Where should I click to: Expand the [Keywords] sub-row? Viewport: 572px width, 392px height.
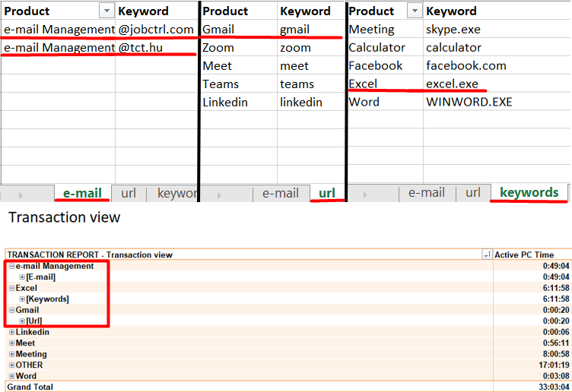[x=22, y=299]
